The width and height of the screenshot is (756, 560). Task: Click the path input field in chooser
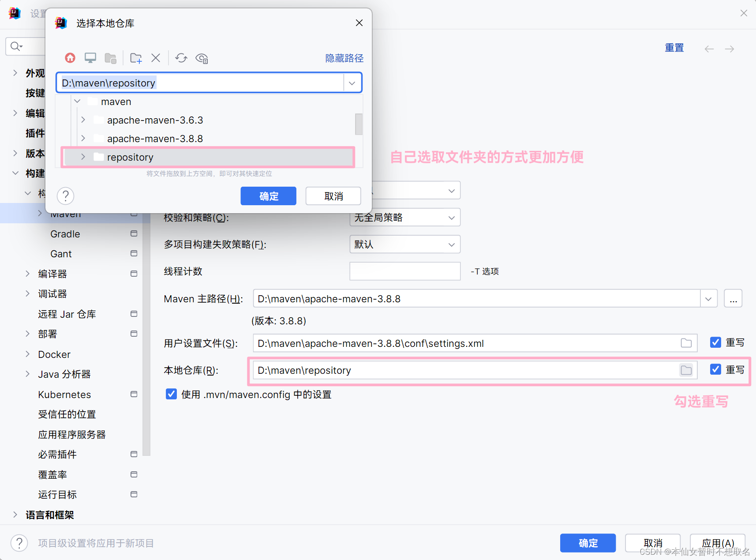pos(200,83)
